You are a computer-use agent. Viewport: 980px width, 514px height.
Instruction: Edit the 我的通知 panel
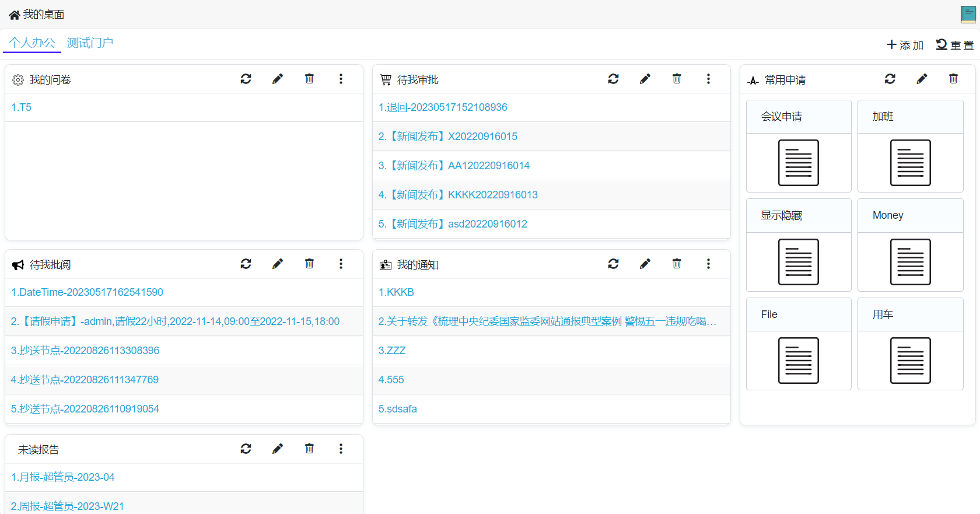pyautogui.click(x=645, y=264)
